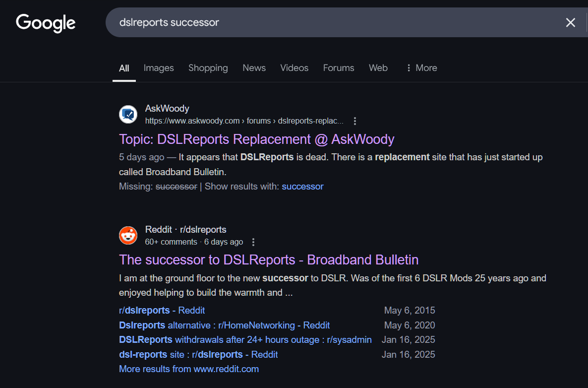Switch to the News tab
This screenshot has width=588, height=388.
click(x=254, y=68)
